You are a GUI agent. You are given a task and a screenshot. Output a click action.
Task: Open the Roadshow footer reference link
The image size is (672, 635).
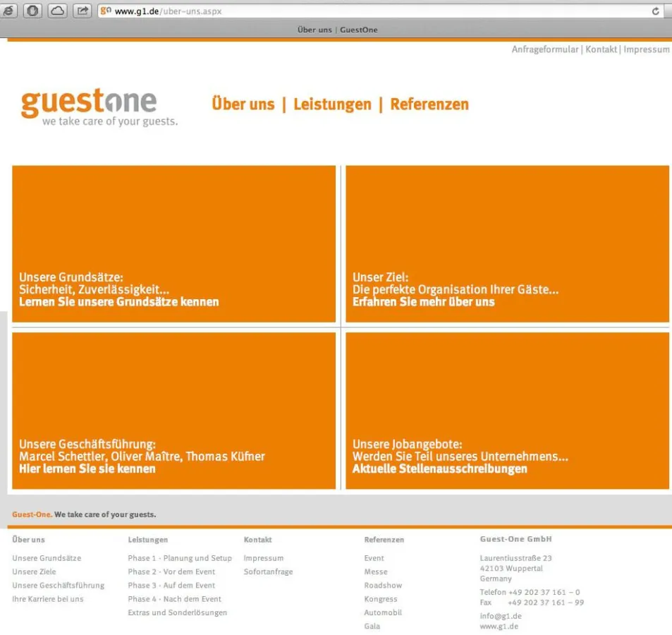tap(383, 586)
